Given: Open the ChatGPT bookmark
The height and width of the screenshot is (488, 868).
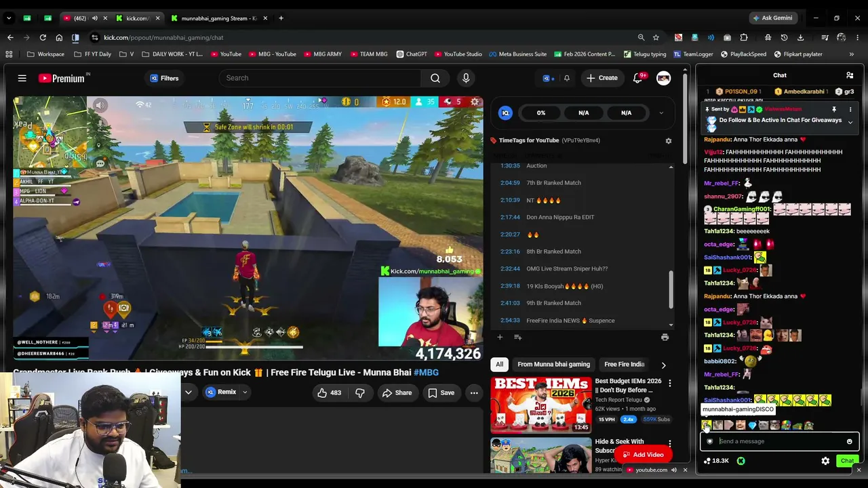Looking at the screenshot, I should 412,54.
